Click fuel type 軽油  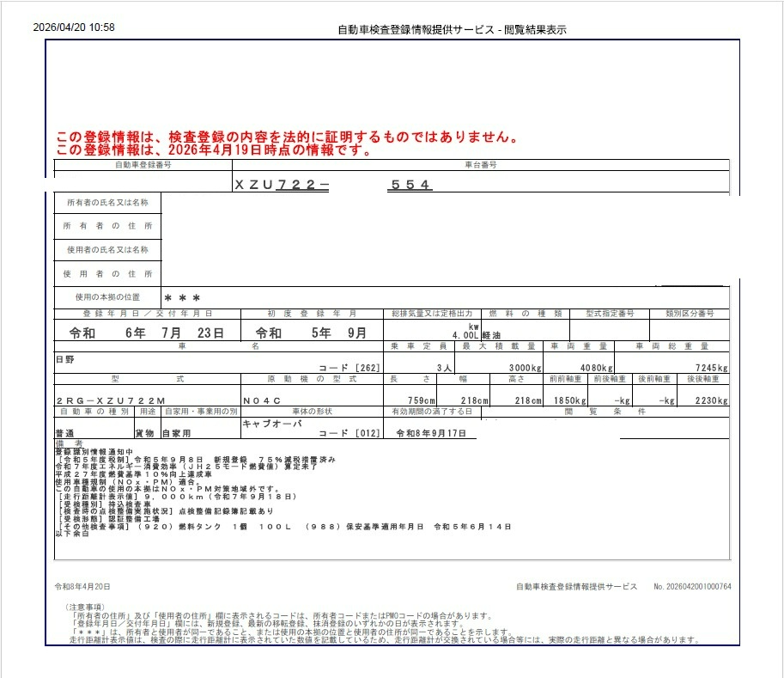pos(491,335)
